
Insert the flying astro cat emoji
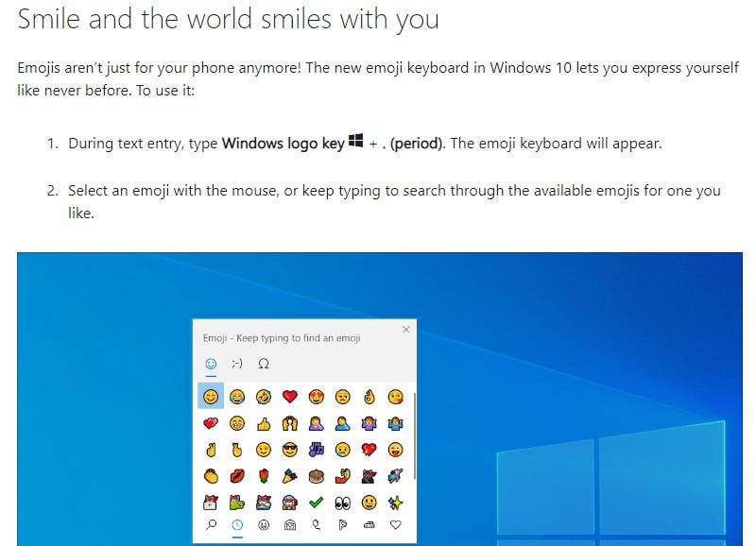click(395, 476)
